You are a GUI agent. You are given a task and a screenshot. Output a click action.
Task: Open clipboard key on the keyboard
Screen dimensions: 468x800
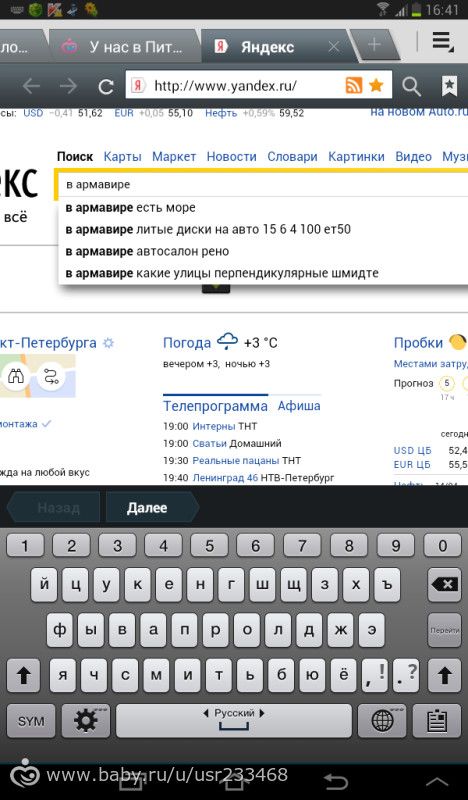point(436,721)
